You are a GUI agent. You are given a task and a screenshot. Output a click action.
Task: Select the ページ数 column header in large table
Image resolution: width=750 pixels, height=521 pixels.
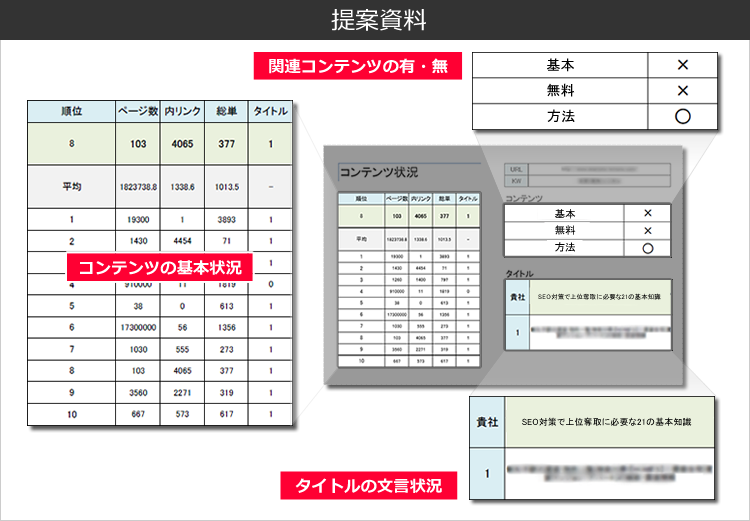pos(138,111)
